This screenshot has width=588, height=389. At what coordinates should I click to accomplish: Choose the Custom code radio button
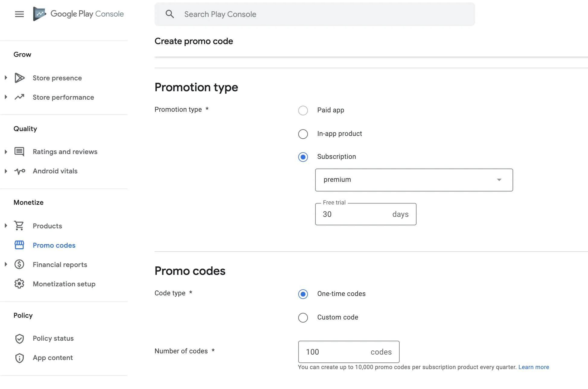[x=303, y=318]
